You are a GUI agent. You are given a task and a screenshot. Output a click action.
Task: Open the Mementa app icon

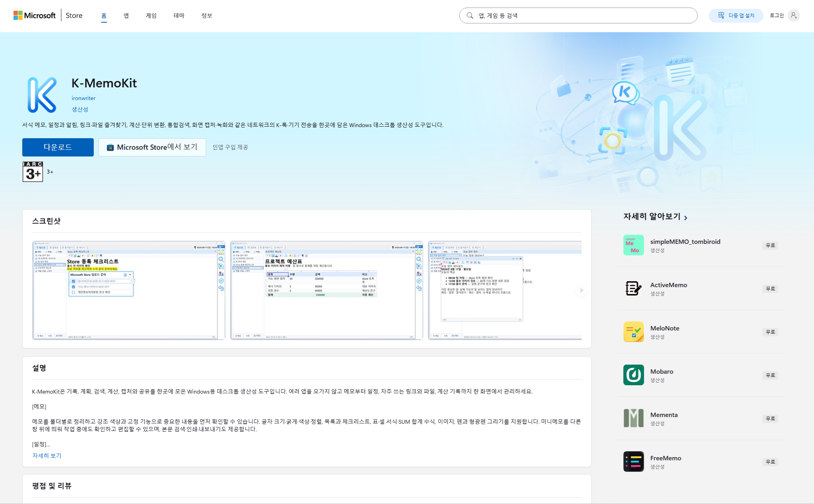coord(634,418)
